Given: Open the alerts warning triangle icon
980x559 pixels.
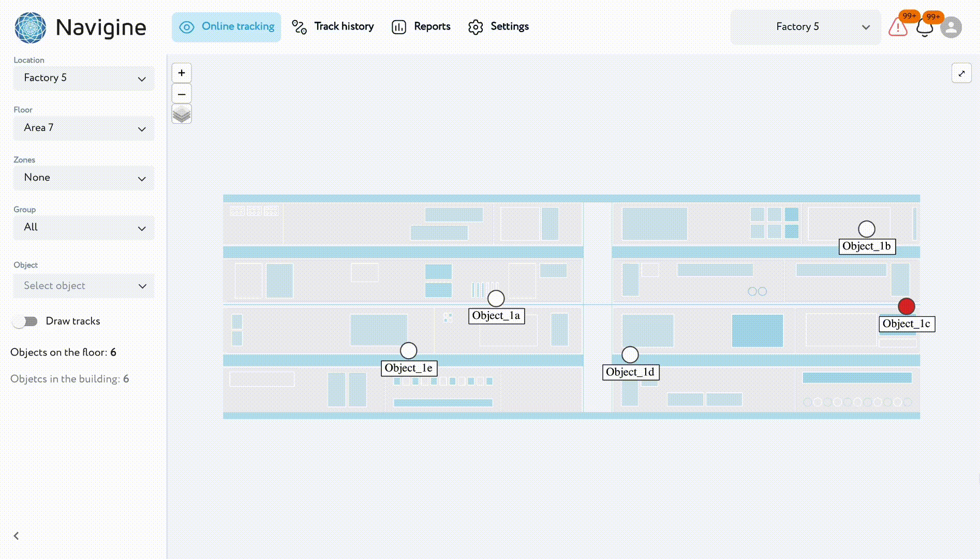Looking at the screenshot, I should (x=898, y=27).
